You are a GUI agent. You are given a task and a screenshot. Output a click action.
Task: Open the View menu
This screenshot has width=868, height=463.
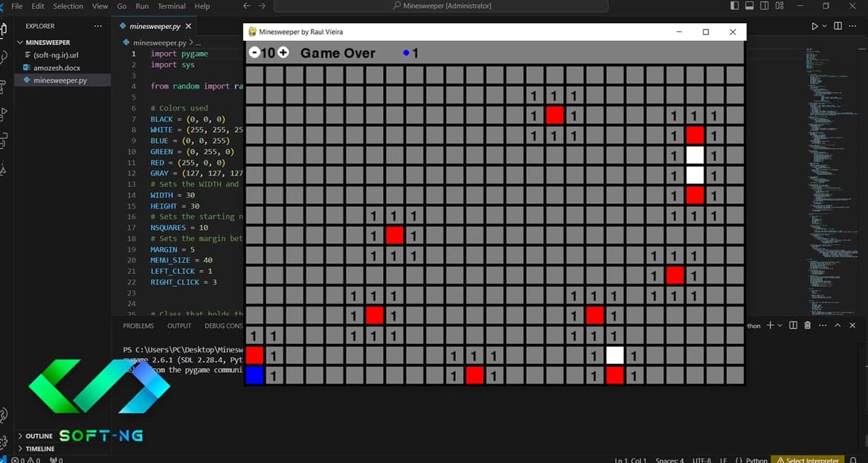100,6
